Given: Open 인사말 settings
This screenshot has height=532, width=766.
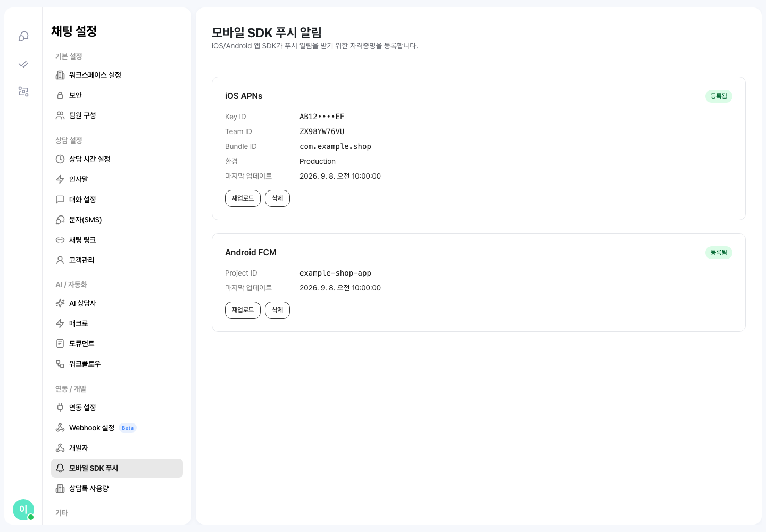Looking at the screenshot, I should tap(117, 179).
